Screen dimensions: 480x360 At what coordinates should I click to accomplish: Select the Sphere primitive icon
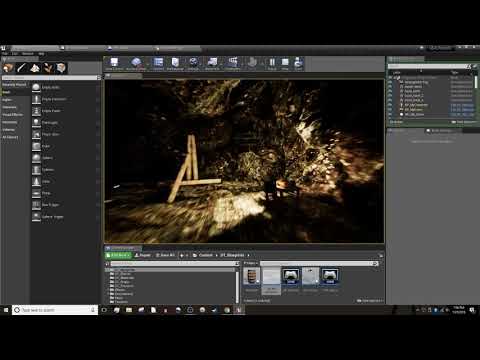point(36,158)
